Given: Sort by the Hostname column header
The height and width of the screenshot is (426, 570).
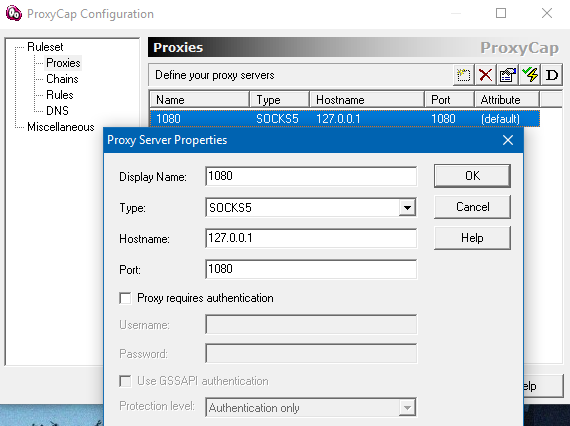Looking at the screenshot, I should pos(367,100).
